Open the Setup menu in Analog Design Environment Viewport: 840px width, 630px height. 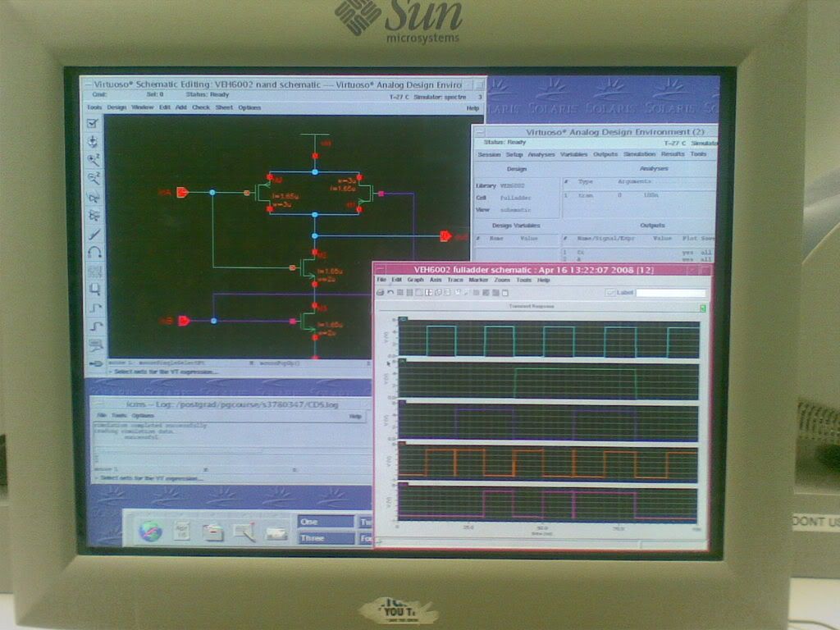coord(514,154)
